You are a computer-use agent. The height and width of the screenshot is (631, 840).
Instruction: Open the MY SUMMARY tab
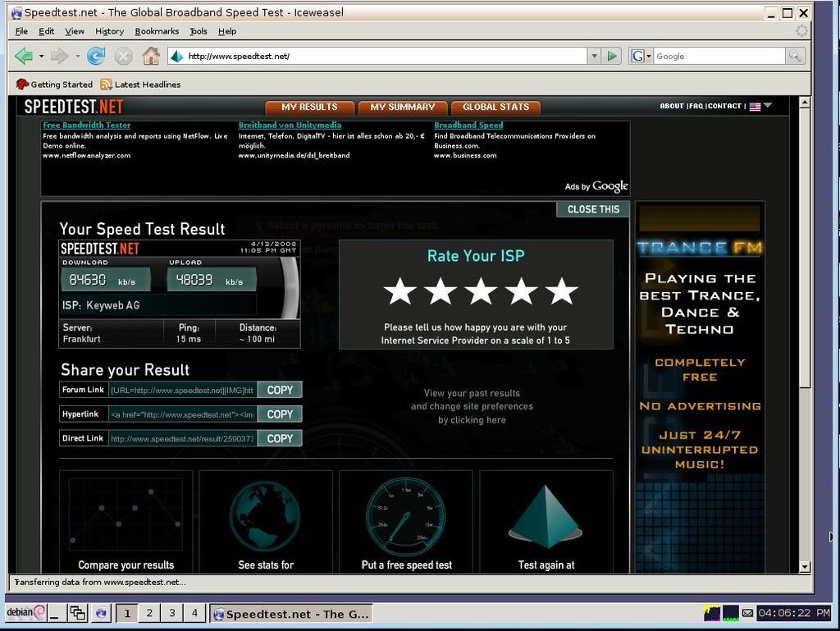click(x=403, y=107)
